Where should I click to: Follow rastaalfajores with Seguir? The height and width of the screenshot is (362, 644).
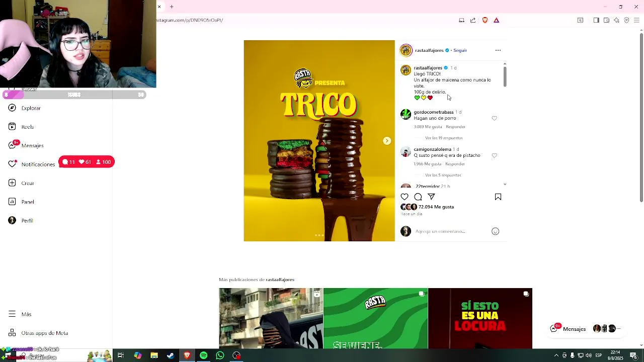(x=460, y=50)
